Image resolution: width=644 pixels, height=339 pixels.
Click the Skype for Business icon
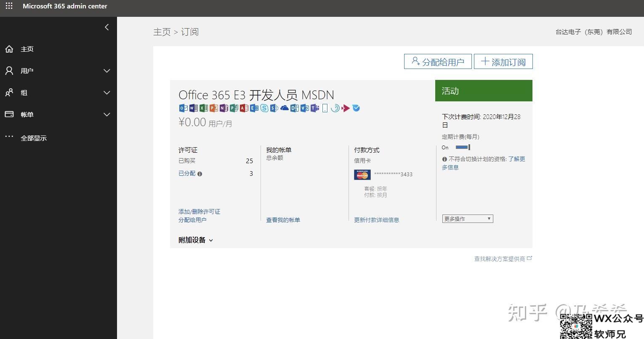pos(264,108)
